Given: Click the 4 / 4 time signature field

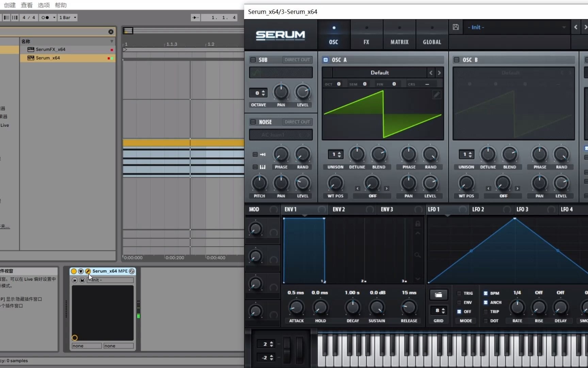Looking at the screenshot, I should (x=29, y=17).
